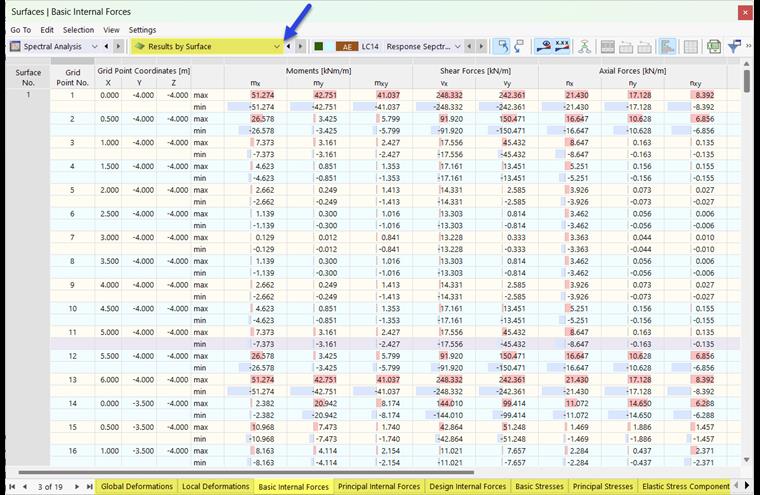This screenshot has height=495, width=760.
Task: Open the Settings menu
Action: click(142, 30)
